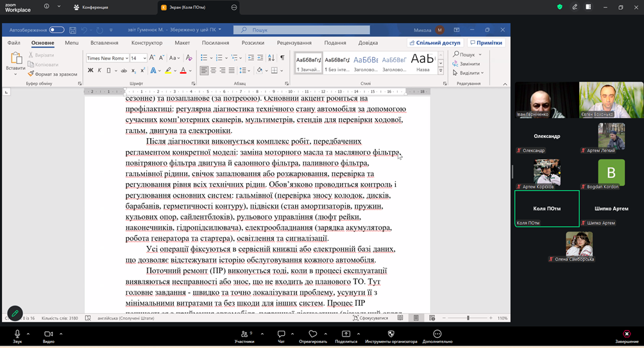Click the Reactions (Отреагировать) icon
Image resolution: width=644 pixels, height=348 pixels.
[x=313, y=335]
